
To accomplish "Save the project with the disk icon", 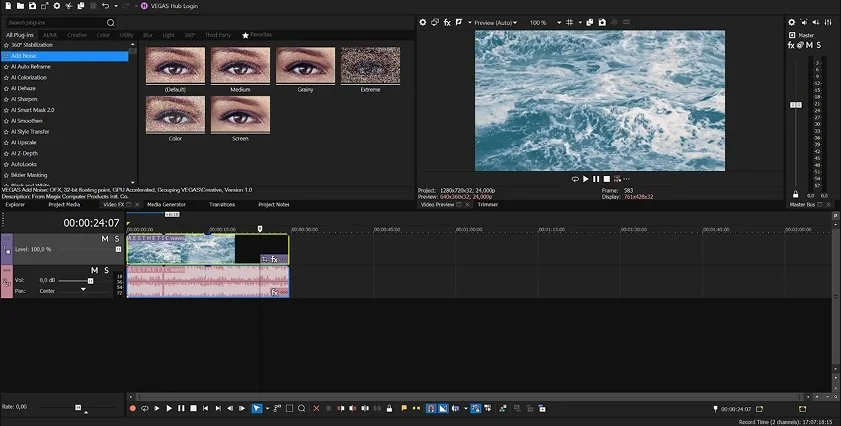I will pyautogui.click(x=33, y=6).
